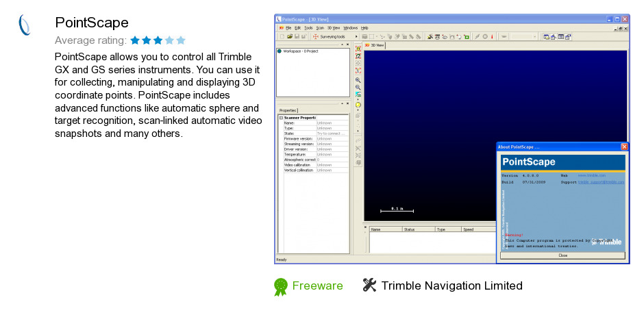Open the Scan menu

tap(321, 28)
